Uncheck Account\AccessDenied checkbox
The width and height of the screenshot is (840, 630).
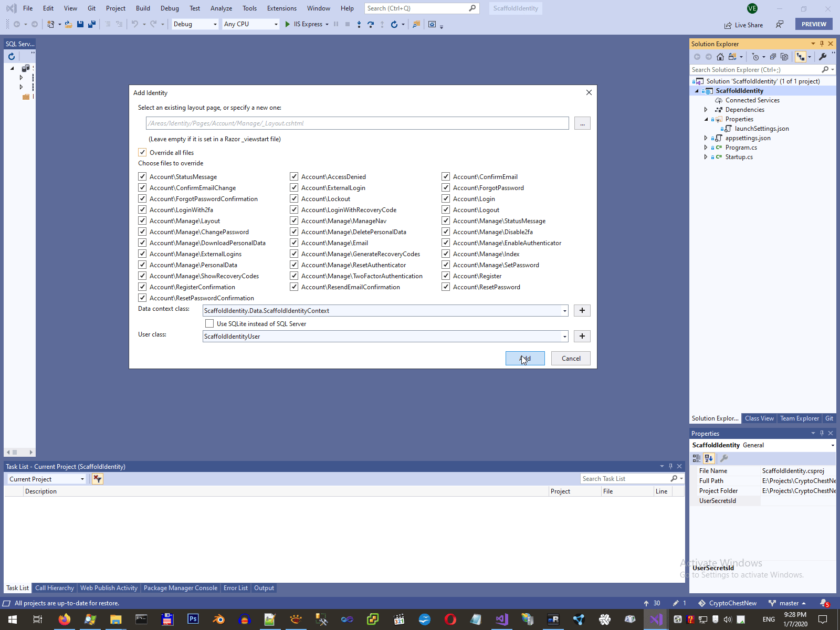pos(294,176)
